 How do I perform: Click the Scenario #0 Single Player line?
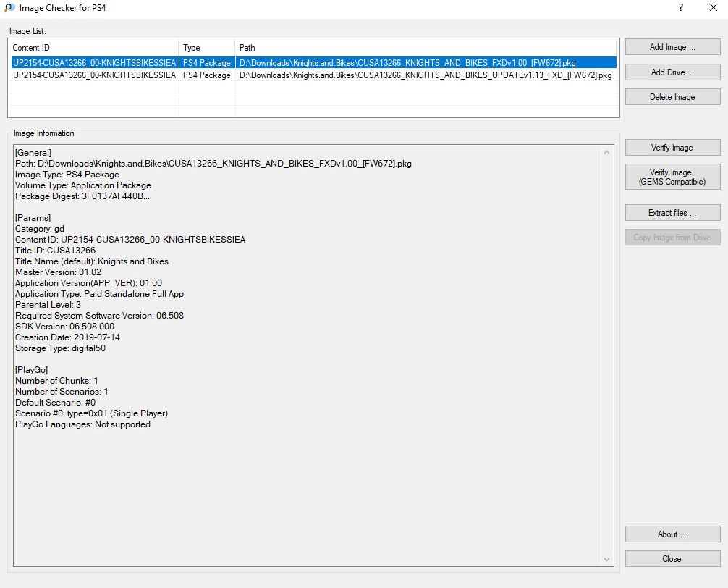(x=91, y=413)
